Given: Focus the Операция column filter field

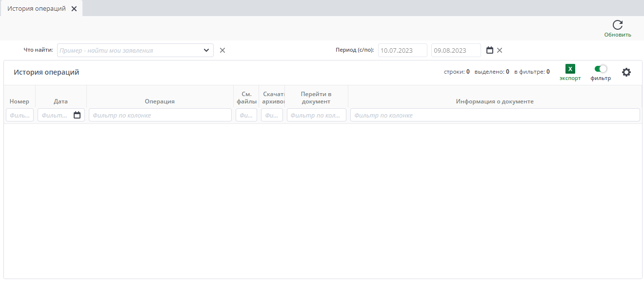Looking at the screenshot, I should click(160, 115).
